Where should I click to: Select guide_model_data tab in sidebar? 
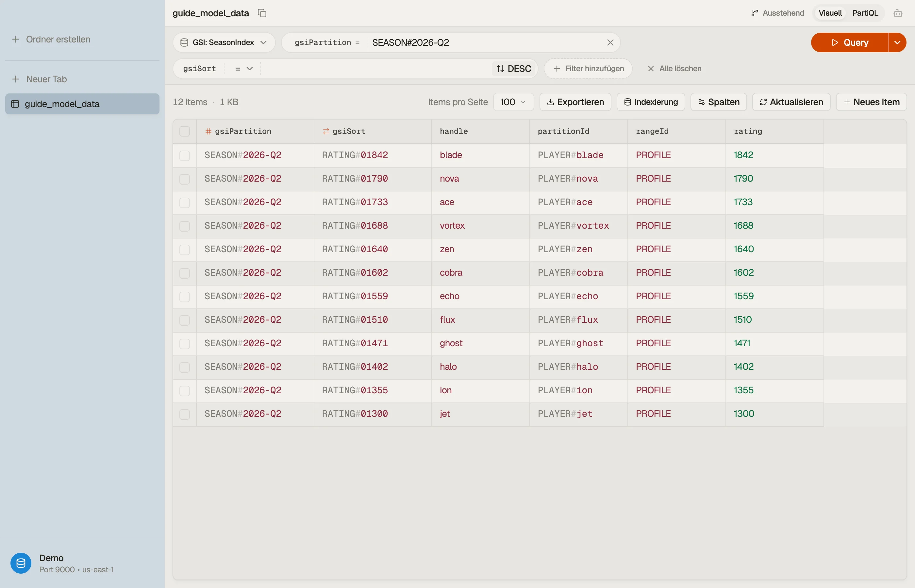click(x=82, y=104)
